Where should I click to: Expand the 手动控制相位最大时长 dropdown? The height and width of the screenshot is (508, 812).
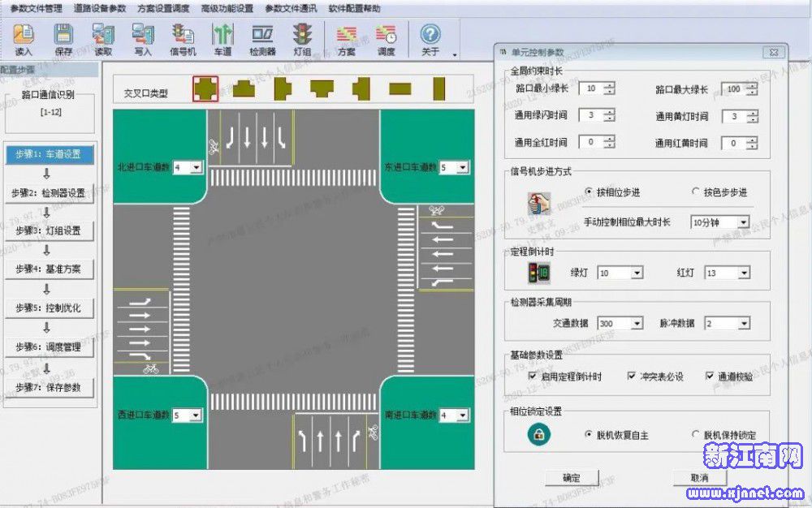(x=743, y=222)
